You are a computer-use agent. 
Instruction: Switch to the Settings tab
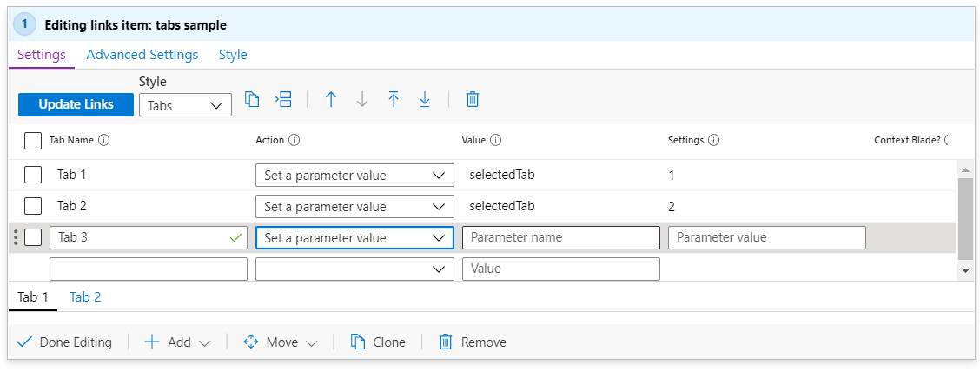[42, 55]
